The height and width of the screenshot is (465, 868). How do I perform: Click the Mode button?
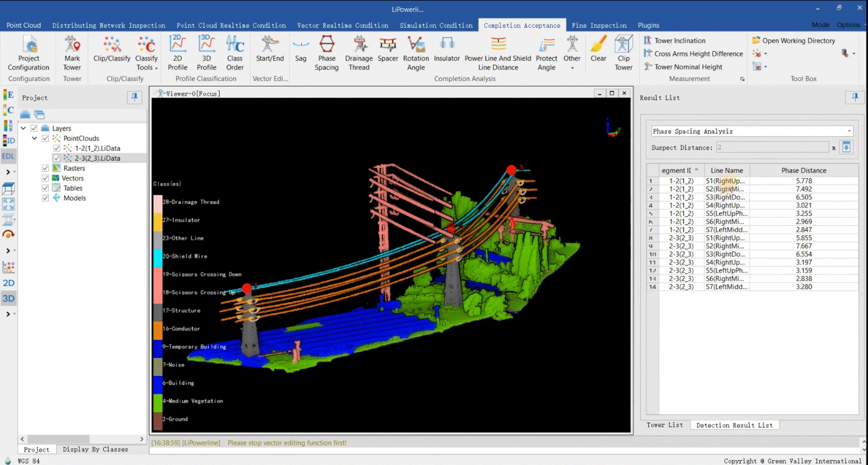[x=820, y=25]
